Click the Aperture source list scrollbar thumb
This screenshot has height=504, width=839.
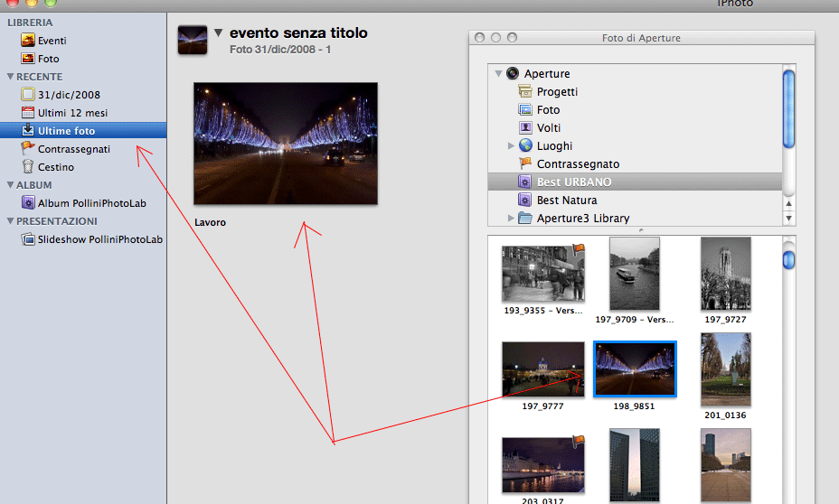tap(788, 108)
